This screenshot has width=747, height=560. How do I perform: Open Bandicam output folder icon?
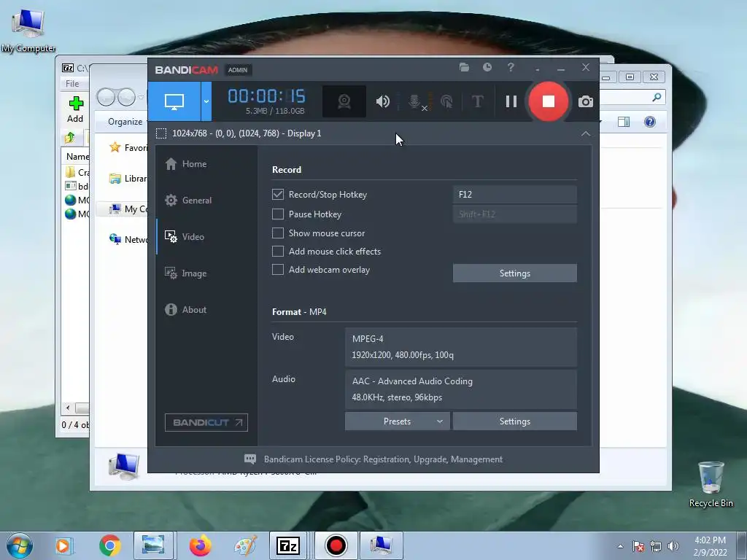click(x=464, y=67)
